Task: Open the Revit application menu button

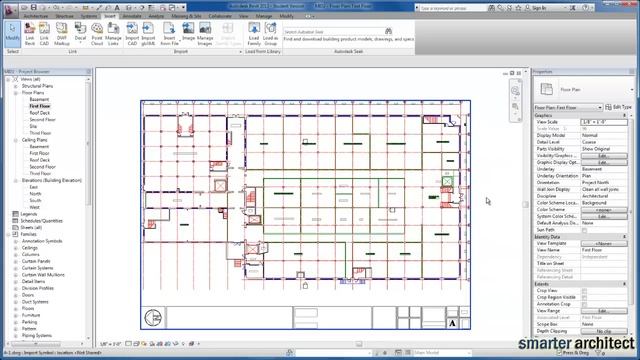Action: click(x=10, y=11)
